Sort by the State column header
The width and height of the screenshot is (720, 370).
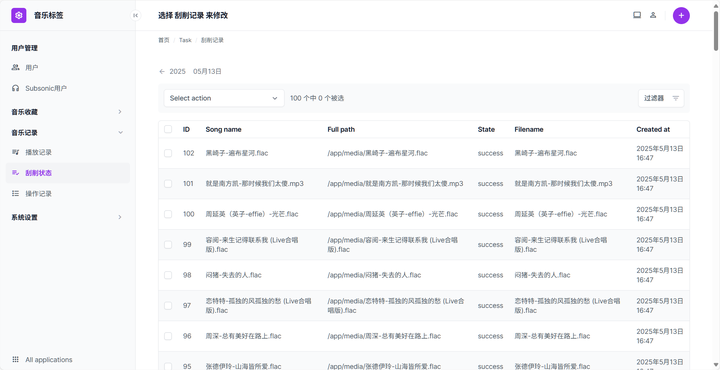486,129
